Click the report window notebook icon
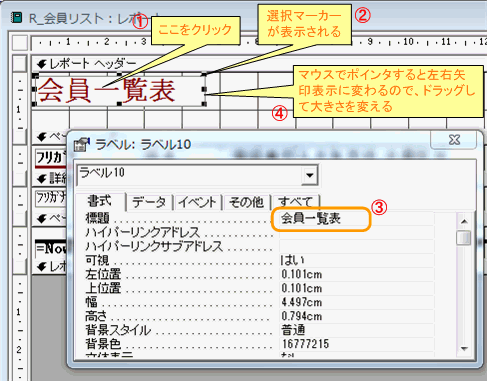The height and width of the screenshot is (381, 487). click(16, 17)
